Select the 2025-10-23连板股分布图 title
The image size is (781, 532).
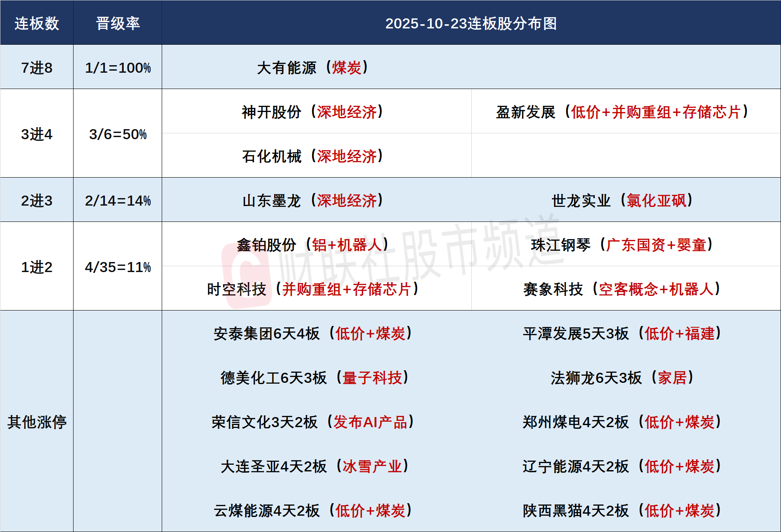(x=471, y=23)
